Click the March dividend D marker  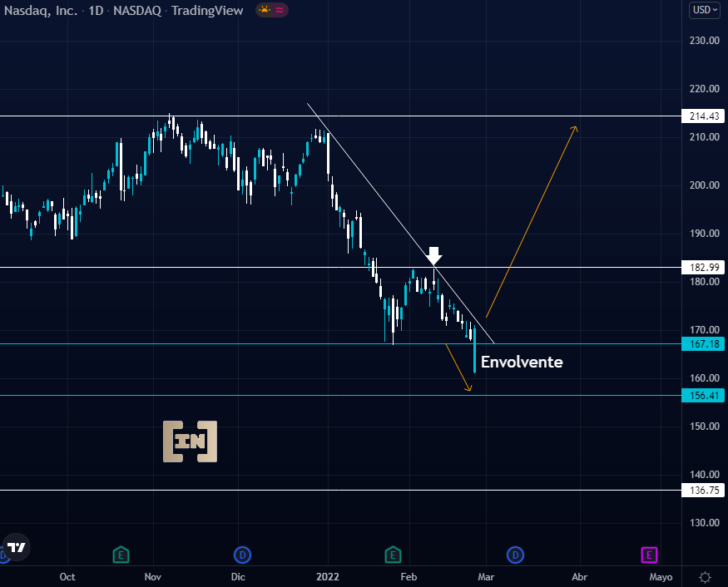515,555
